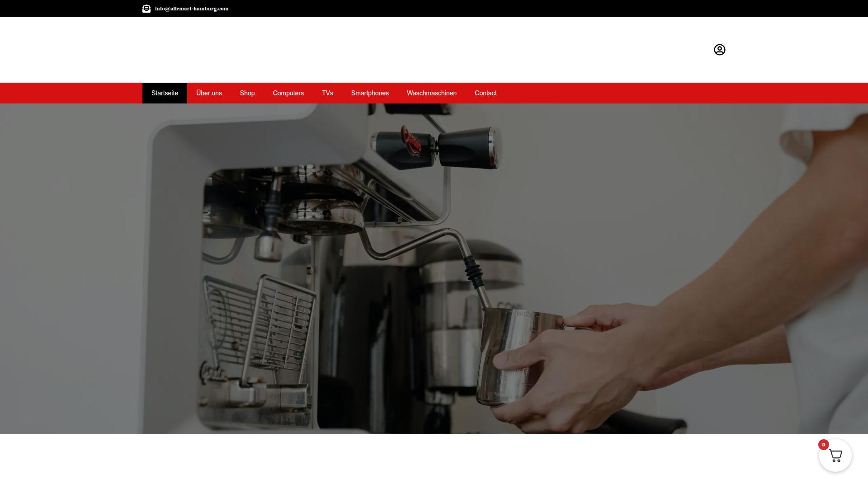The height and width of the screenshot is (488, 868).
Task: Click the info@allemart-hamburg.com email link
Action: 192,9
